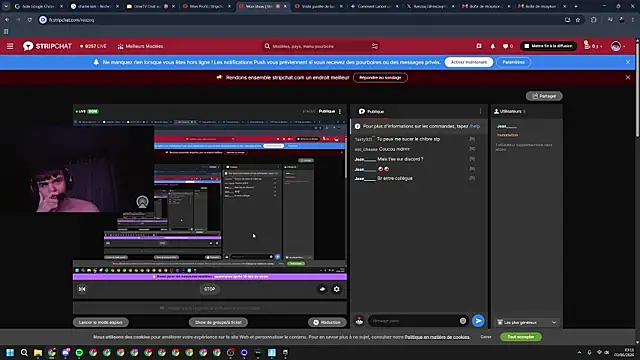Screen dimensions: 640x360
Task: Click reply icon next to 'Coucou mdrrrr' message
Action: tap(472, 149)
